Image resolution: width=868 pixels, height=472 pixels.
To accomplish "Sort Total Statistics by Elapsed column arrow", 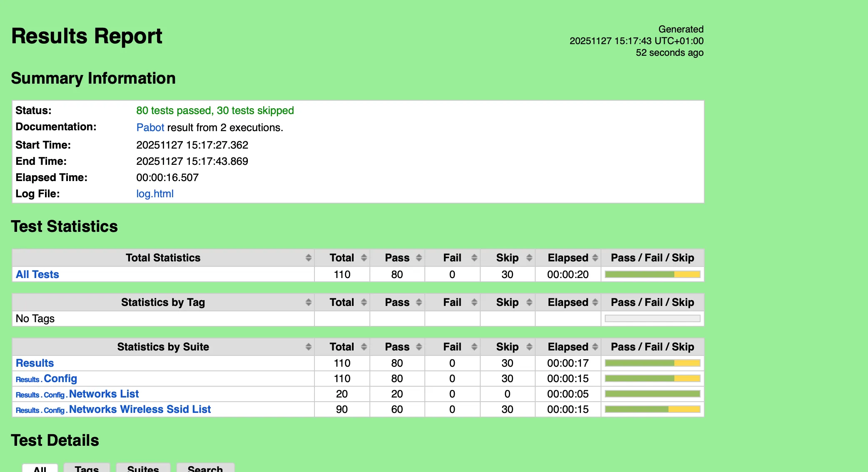I will tap(595, 258).
